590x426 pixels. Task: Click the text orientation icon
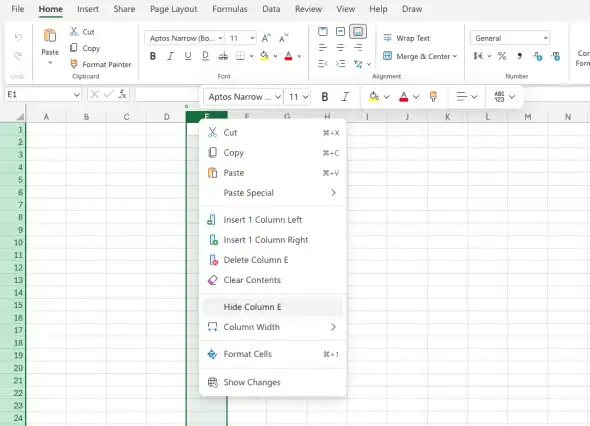point(358,64)
